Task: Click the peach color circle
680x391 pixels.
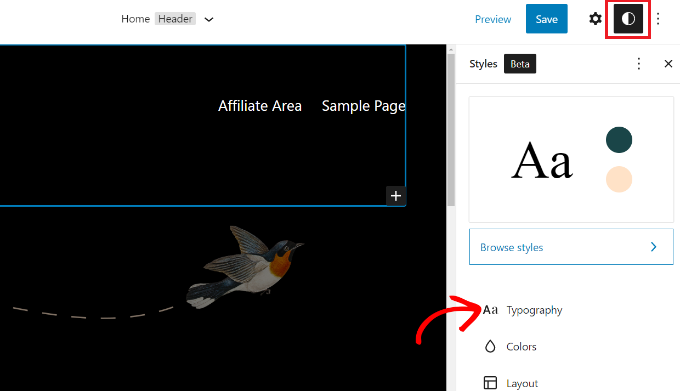Action: (619, 179)
